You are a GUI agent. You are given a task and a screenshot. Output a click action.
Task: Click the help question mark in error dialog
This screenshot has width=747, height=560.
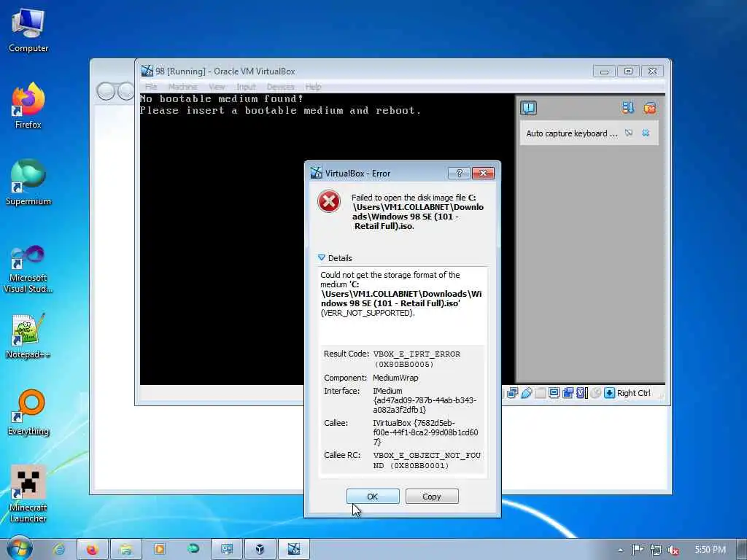[x=460, y=174]
